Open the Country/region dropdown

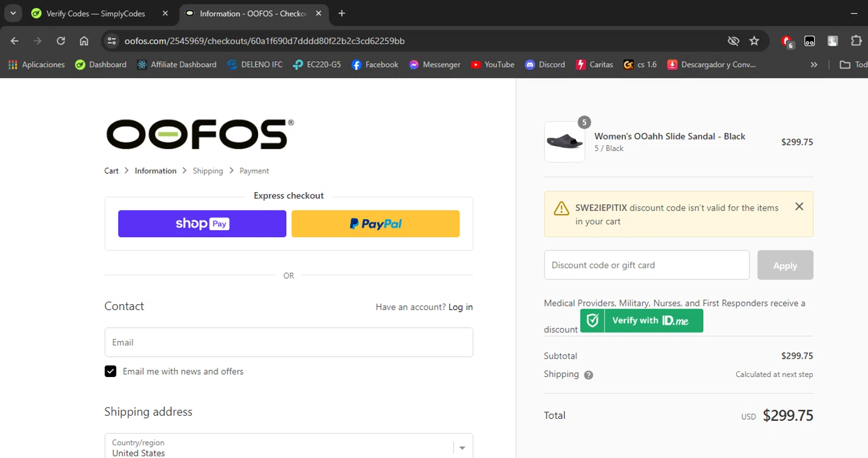pos(289,448)
